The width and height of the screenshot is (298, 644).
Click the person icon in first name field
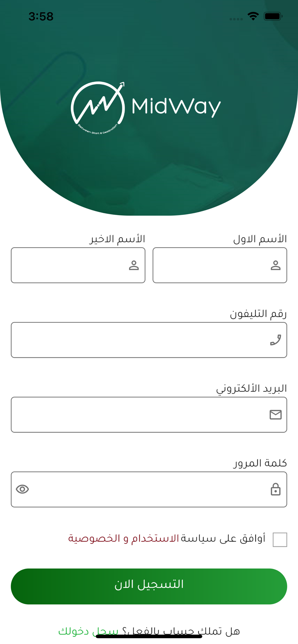pyautogui.click(x=275, y=265)
